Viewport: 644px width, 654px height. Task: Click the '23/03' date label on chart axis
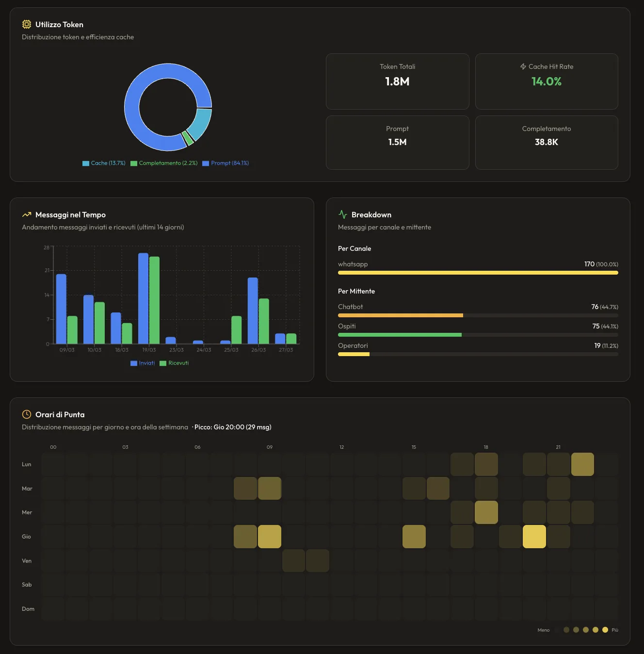(177, 350)
